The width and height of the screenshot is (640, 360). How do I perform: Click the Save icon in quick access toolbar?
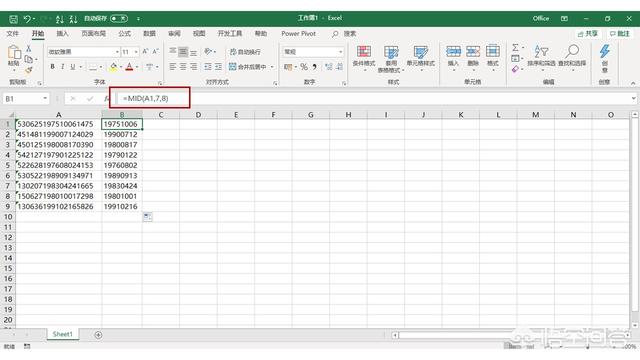pos(13,19)
